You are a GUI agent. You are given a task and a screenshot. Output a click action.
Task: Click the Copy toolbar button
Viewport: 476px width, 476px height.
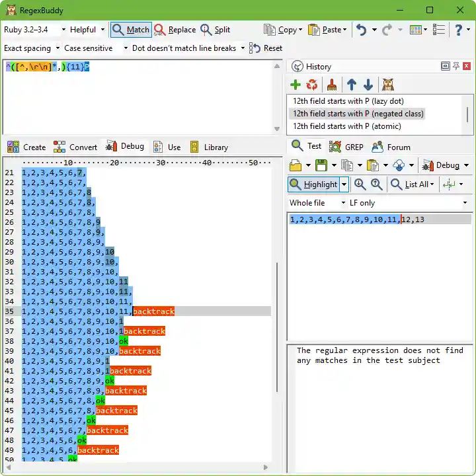tap(283, 30)
